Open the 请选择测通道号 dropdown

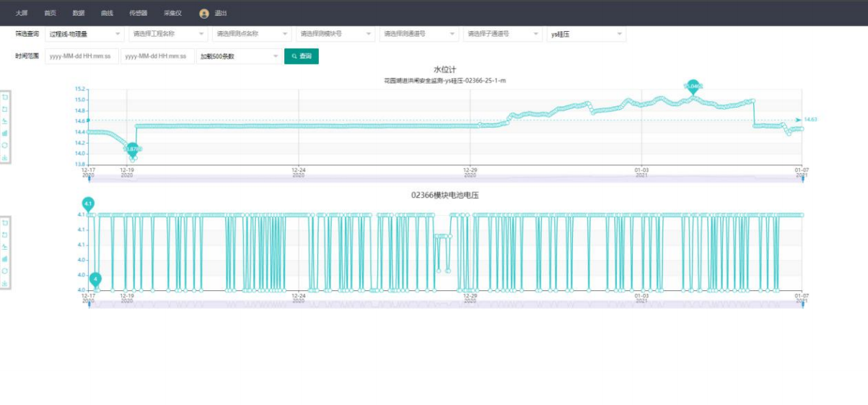[x=419, y=34]
